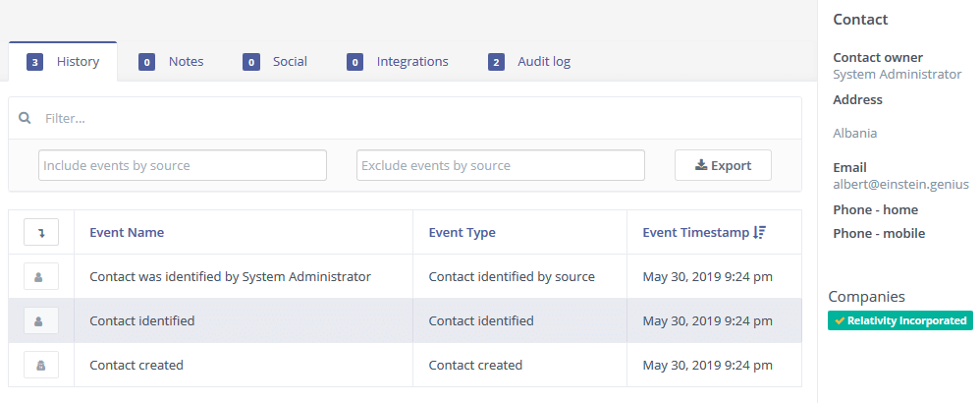Click sort icon beside Event Timestamp

(759, 233)
